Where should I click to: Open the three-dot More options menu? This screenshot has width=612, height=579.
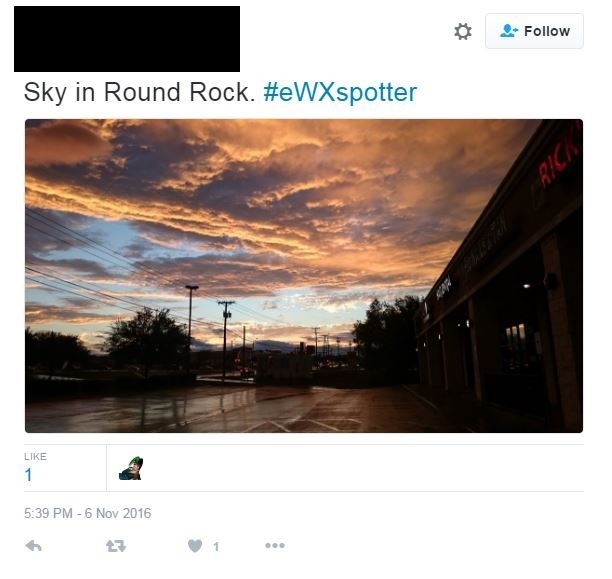[x=275, y=545]
